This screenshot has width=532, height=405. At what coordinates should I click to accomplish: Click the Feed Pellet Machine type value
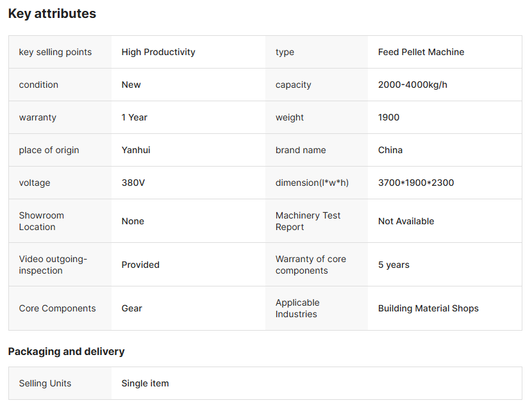421,52
